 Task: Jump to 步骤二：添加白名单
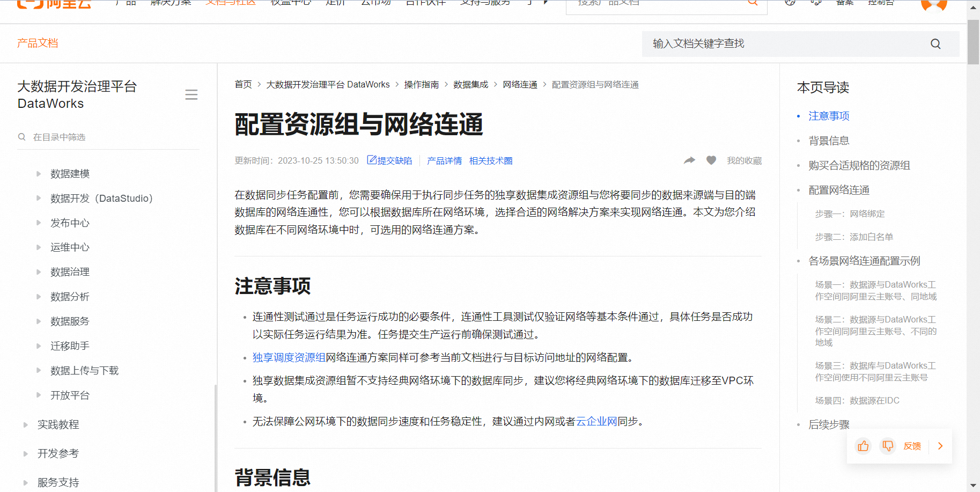[854, 237]
